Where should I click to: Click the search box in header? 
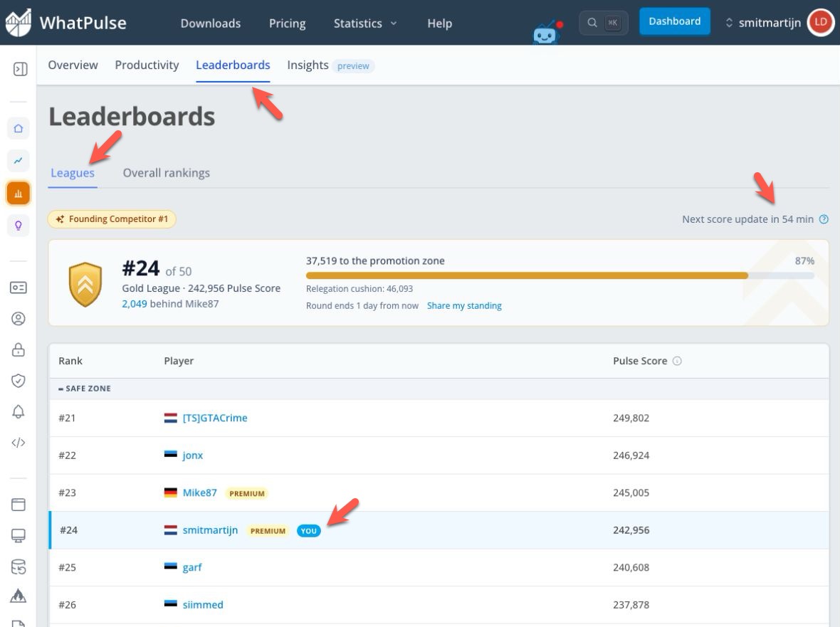coord(603,23)
